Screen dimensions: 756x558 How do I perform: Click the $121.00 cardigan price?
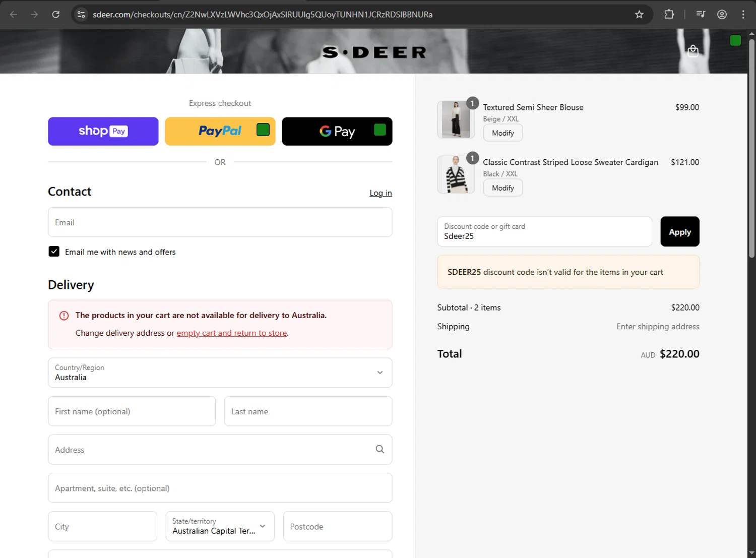click(685, 162)
